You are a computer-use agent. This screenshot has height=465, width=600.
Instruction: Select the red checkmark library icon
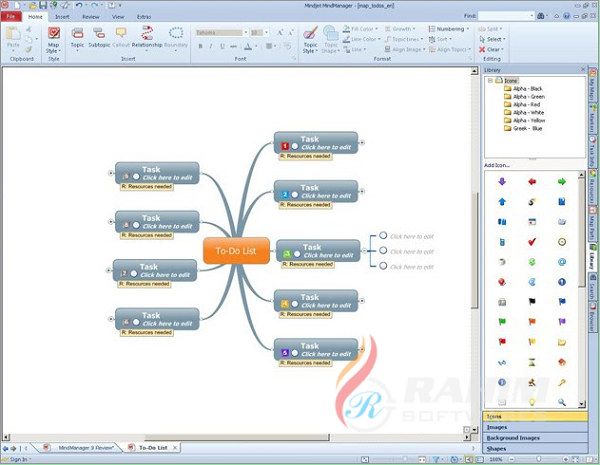coord(532,241)
